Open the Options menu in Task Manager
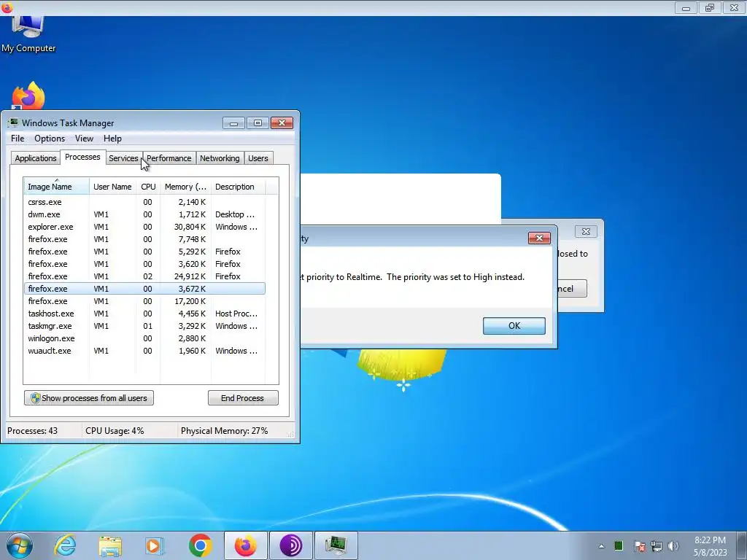747x560 pixels. coord(50,139)
